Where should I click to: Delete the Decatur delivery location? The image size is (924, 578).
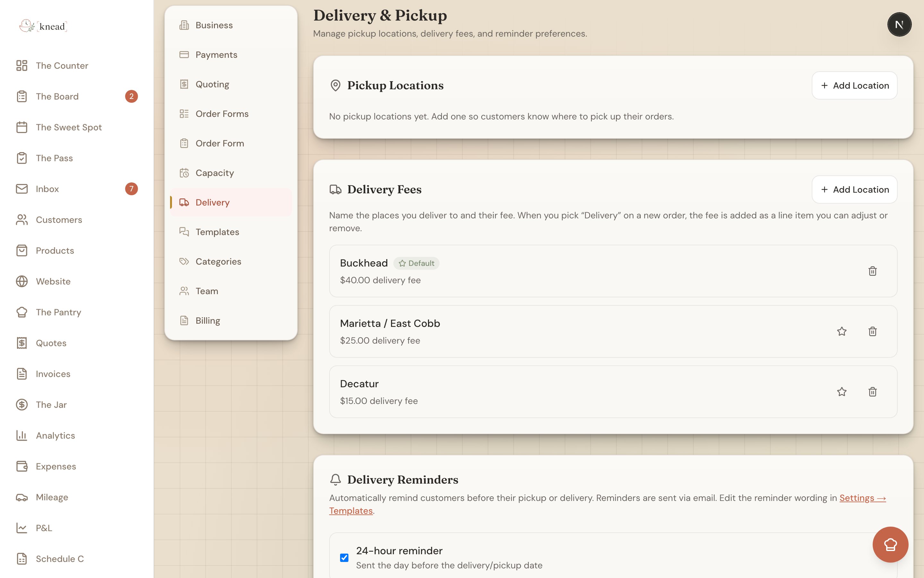pyautogui.click(x=872, y=392)
